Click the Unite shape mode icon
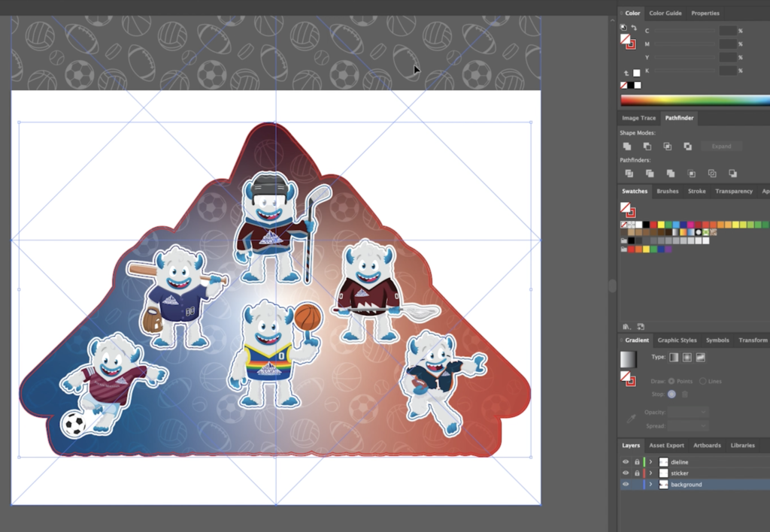The height and width of the screenshot is (532, 770). click(x=627, y=147)
